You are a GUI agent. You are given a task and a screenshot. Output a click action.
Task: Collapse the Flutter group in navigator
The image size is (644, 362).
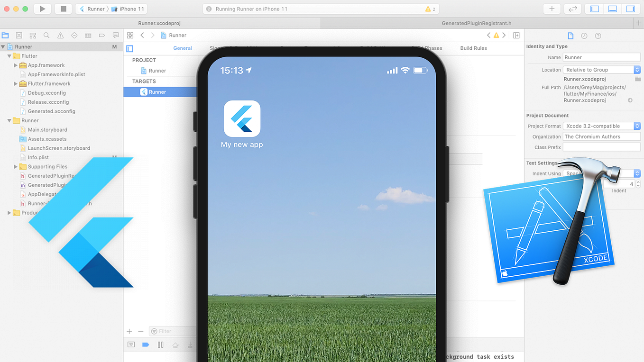coord(10,55)
